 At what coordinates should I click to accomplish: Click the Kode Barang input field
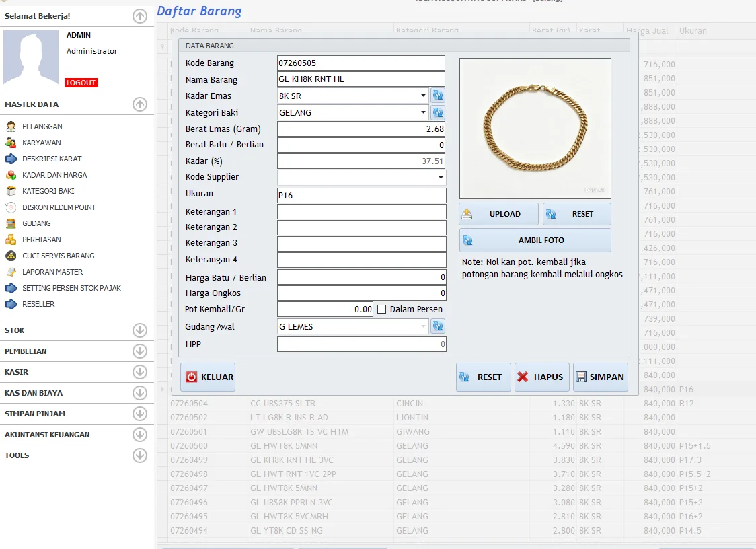click(361, 63)
